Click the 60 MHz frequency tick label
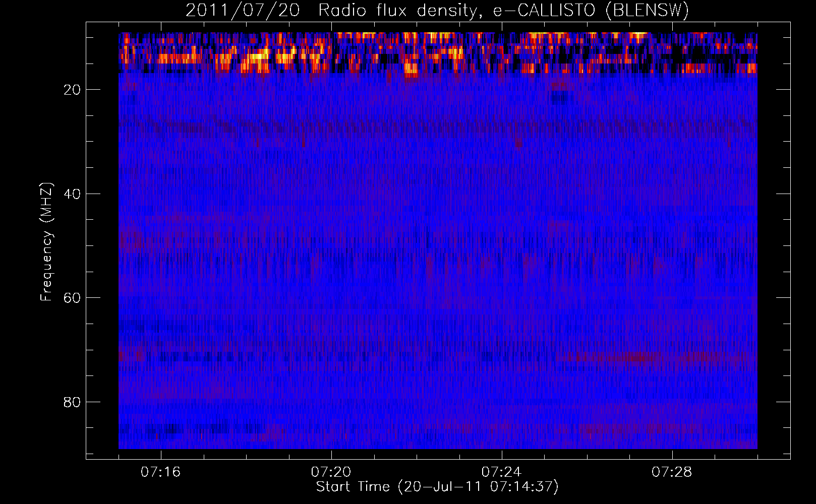Image resolution: width=816 pixels, height=504 pixels. tap(72, 298)
